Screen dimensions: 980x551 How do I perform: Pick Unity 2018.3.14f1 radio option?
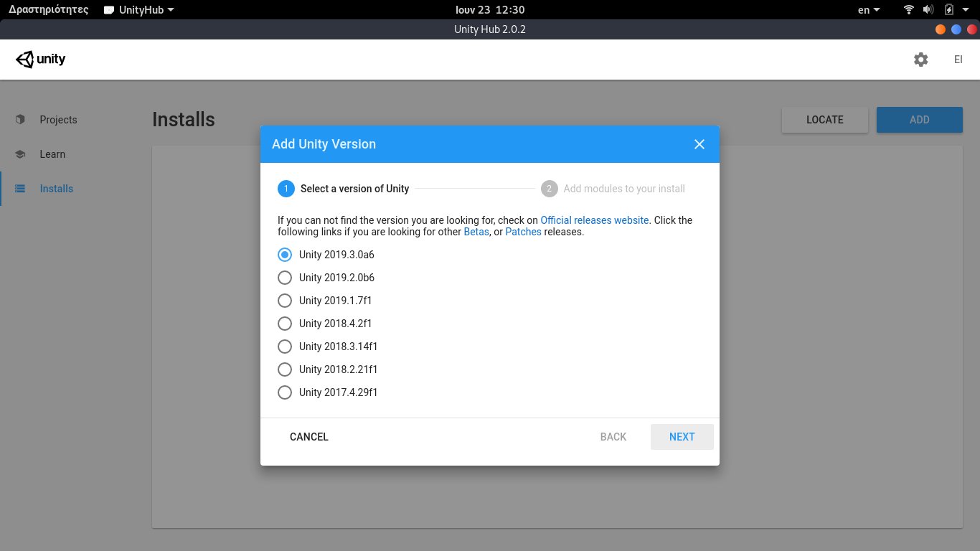(x=285, y=347)
